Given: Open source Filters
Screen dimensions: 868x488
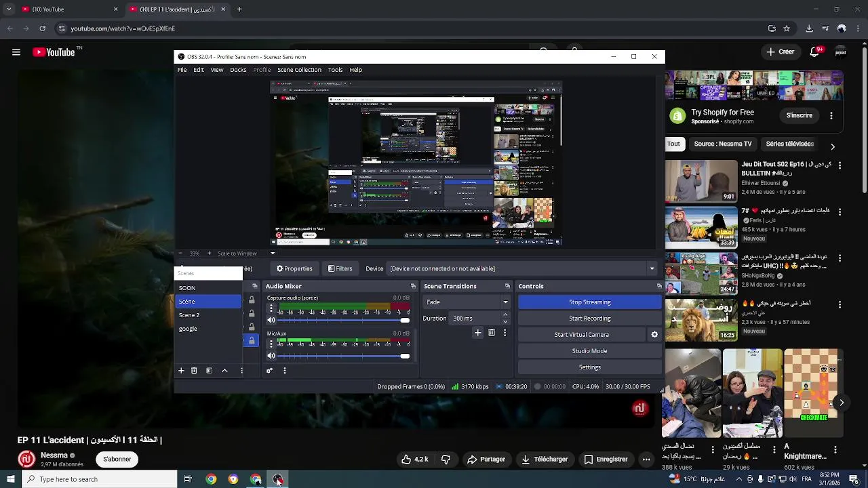Looking at the screenshot, I should (x=340, y=268).
